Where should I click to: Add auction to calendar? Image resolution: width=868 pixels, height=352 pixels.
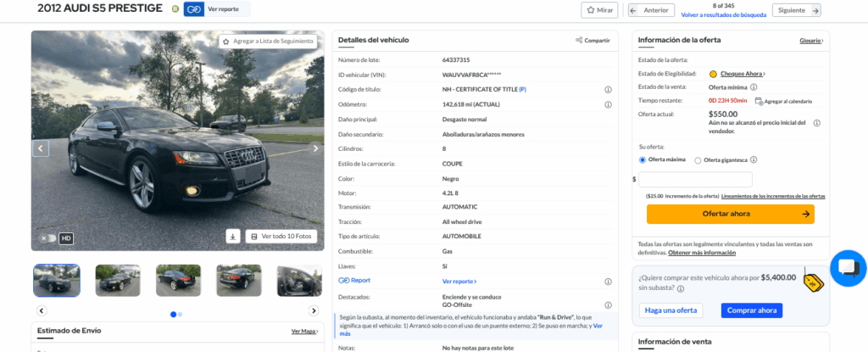(783, 102)
